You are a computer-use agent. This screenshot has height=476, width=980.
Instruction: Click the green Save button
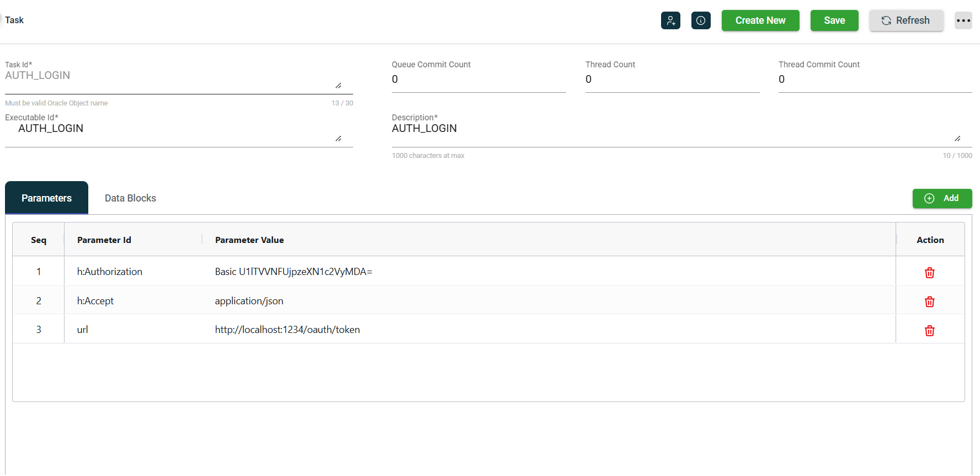point(834,20)
